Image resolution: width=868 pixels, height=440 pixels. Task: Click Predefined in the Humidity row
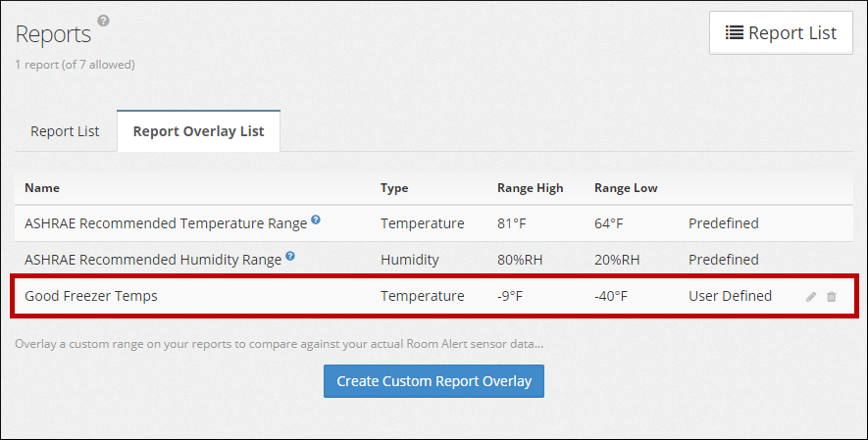pyautogui.click(x=723, y=260)
